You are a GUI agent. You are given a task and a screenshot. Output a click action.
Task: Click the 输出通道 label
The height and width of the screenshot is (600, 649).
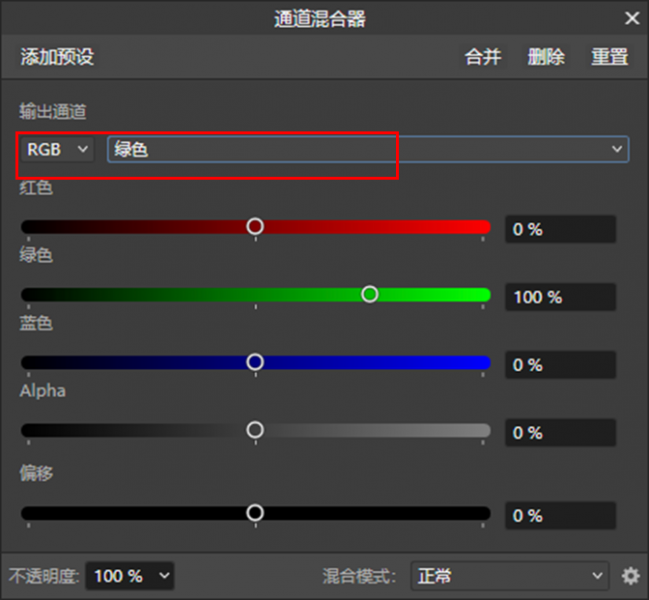[x=53, y=112]
